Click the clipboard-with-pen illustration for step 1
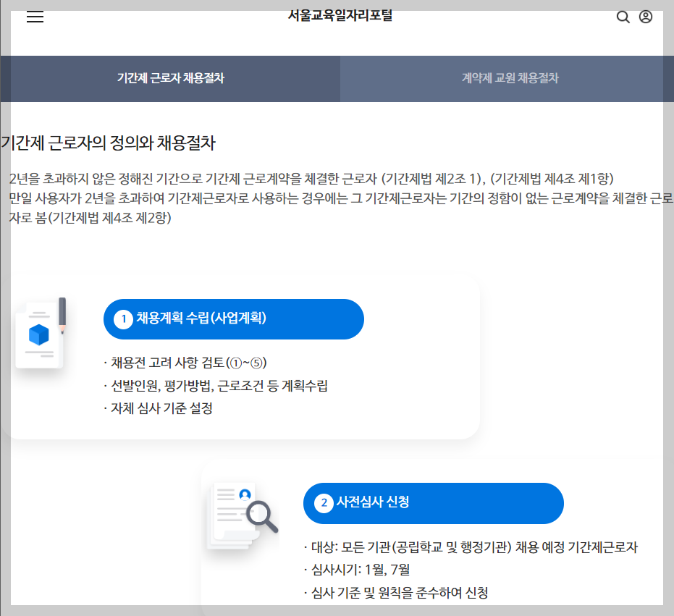 [x=41, y=333]
